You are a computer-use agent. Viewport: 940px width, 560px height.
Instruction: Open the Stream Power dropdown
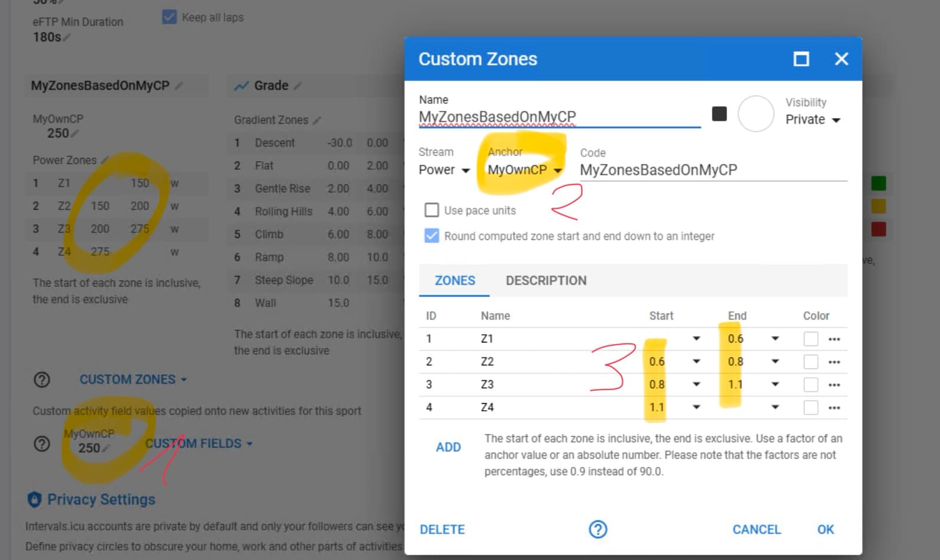coord(444,170)
